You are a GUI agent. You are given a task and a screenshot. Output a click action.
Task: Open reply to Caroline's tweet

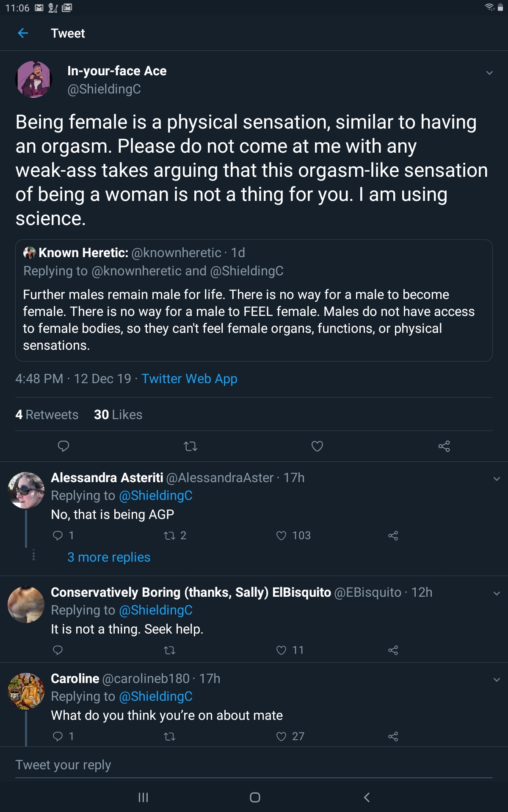pos(58,737)
